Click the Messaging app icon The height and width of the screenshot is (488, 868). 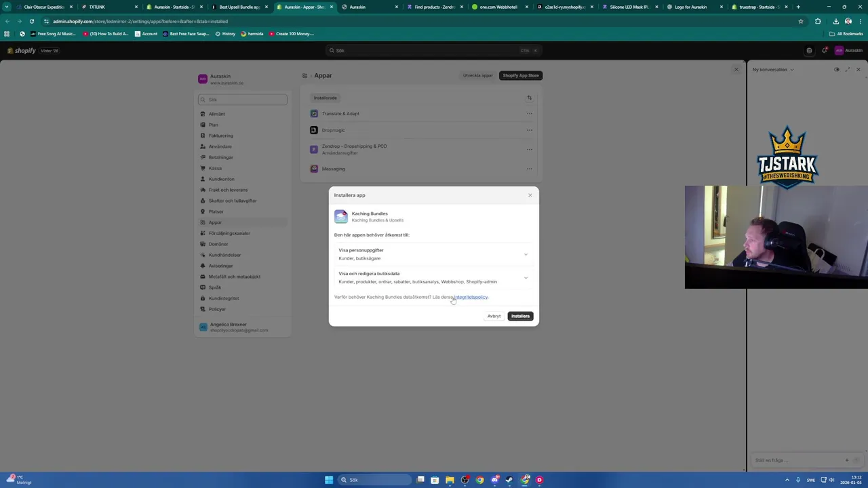pos(314,169)
